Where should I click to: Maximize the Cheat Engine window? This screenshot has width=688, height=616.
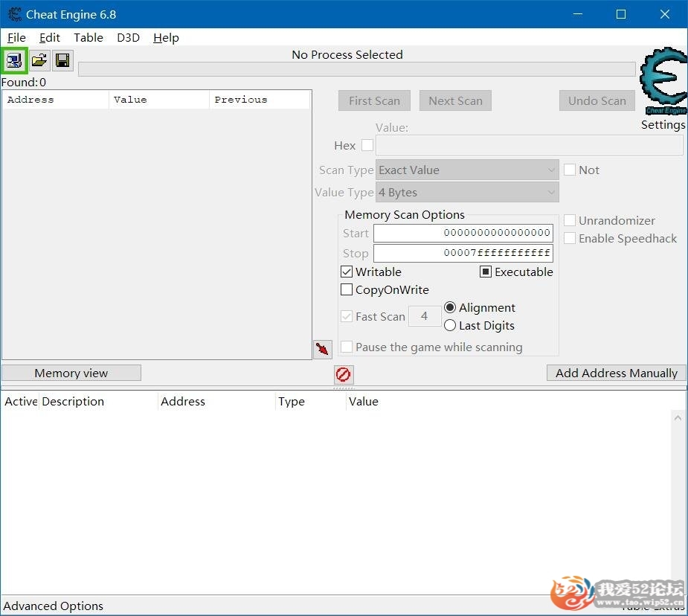click(x=621, y=14)
